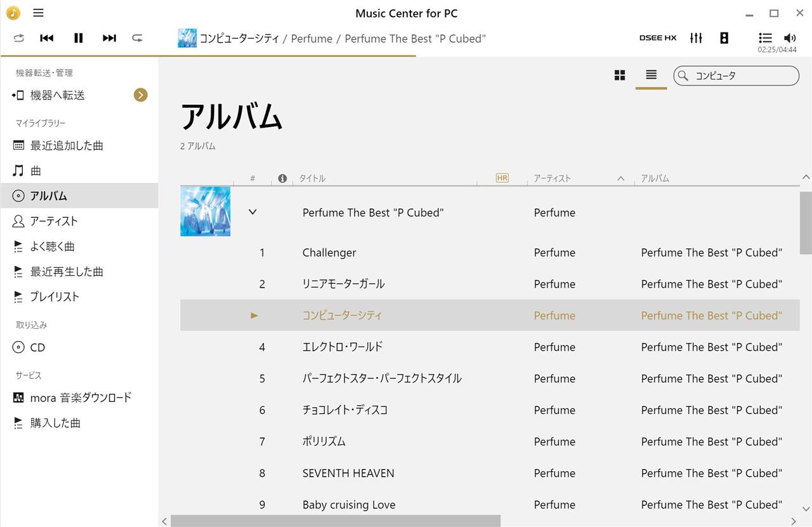Click the scroll-right arrow at bottom
Screen dimensions: 812x527
coord(794,521)
